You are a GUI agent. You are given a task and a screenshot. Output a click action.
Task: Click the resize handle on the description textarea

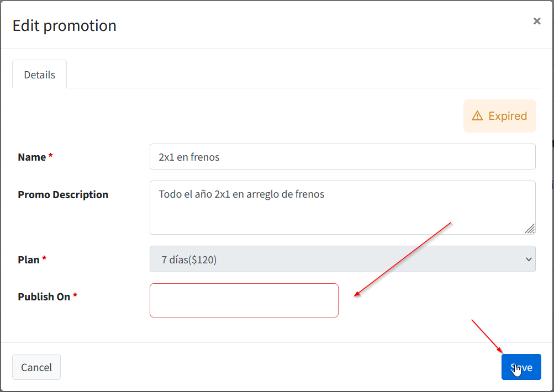click(531, 229)
